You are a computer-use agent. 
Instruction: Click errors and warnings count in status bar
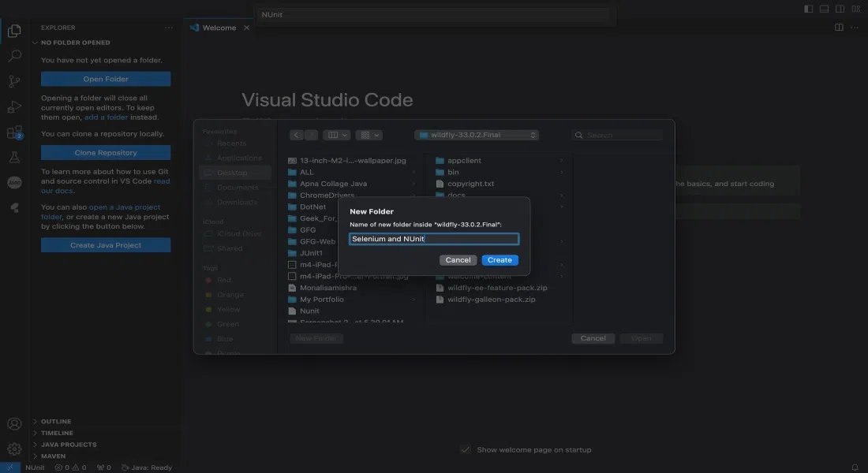(x=70, y=467)
